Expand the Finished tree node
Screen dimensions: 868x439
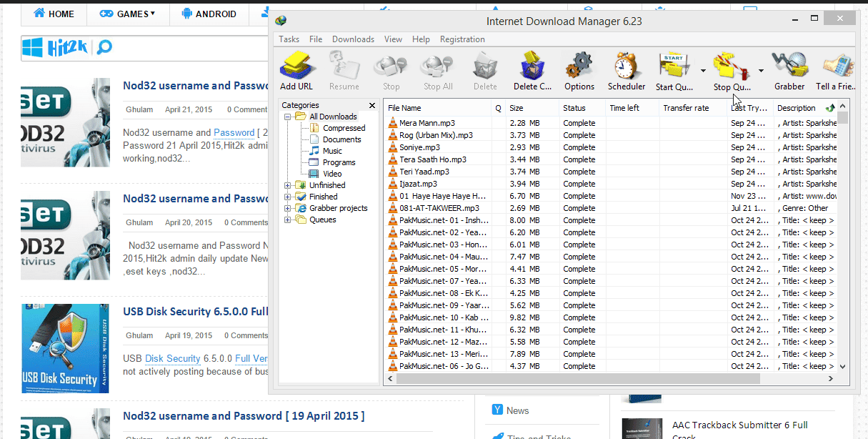(288, 197)
